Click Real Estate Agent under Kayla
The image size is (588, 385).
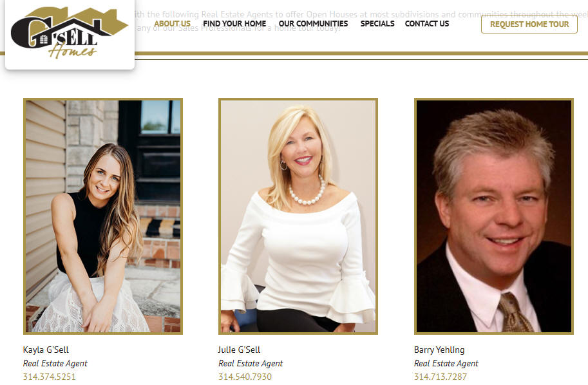click(x=55, y=363)
